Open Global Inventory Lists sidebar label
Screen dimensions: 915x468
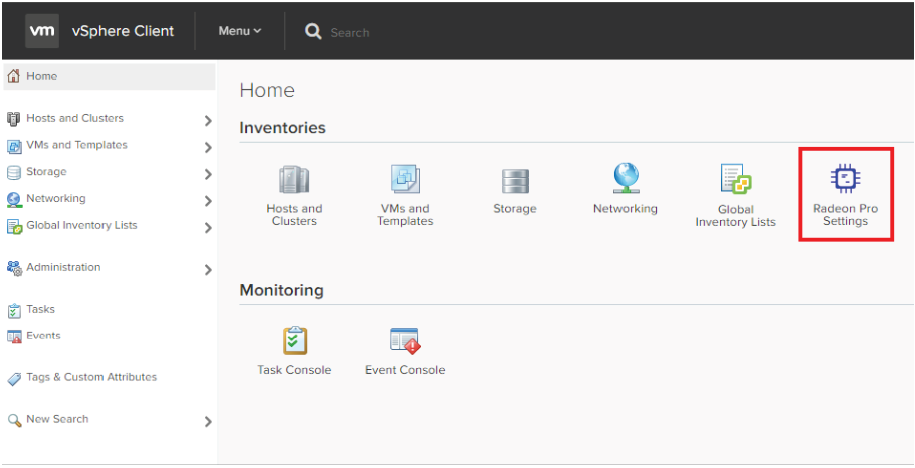[x=82, y=225]
